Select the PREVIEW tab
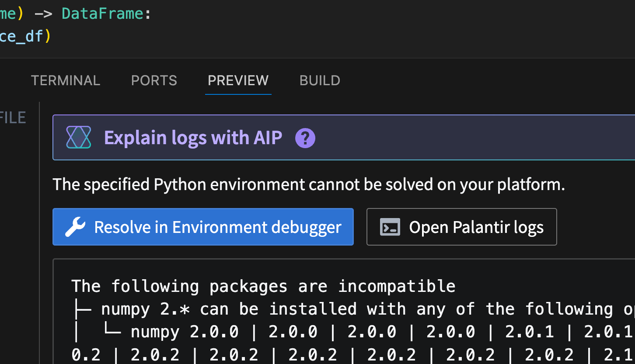The image size is (635, 364). tap(238, 80)
